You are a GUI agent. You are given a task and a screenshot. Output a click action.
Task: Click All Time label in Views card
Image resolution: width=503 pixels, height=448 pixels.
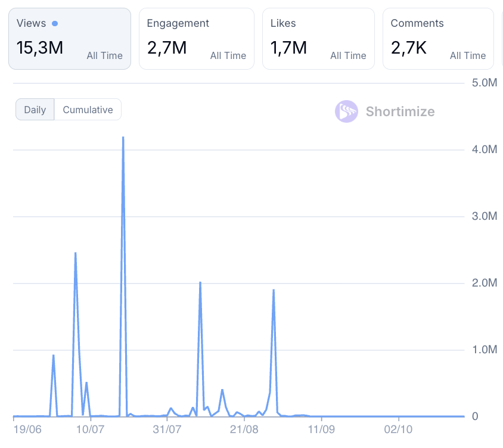pyautogui.click(x=104, y=55)
